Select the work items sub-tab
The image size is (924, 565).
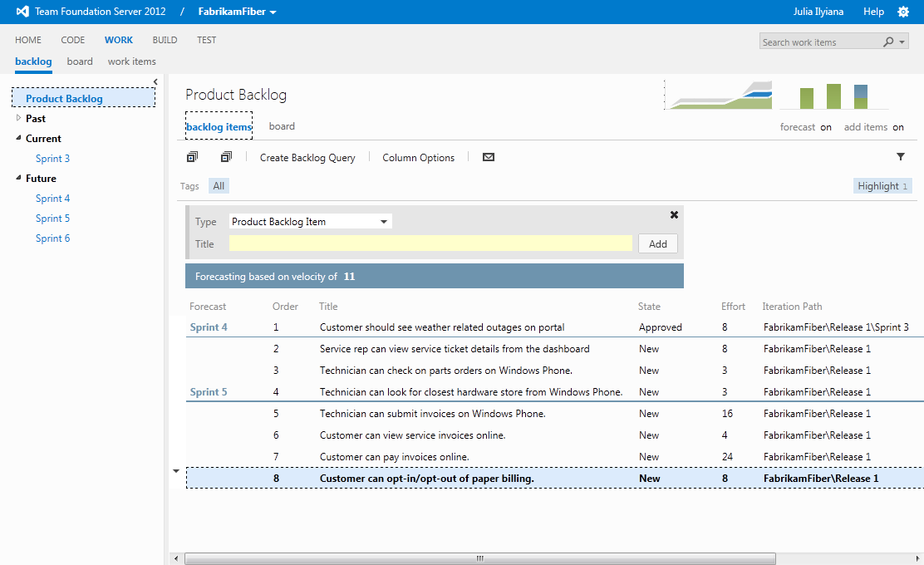point(131,61)
